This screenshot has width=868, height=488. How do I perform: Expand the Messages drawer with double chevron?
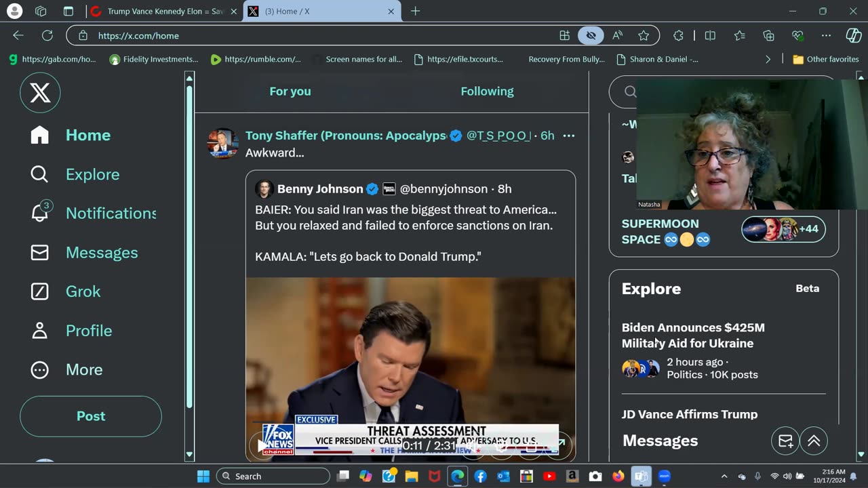814,441
